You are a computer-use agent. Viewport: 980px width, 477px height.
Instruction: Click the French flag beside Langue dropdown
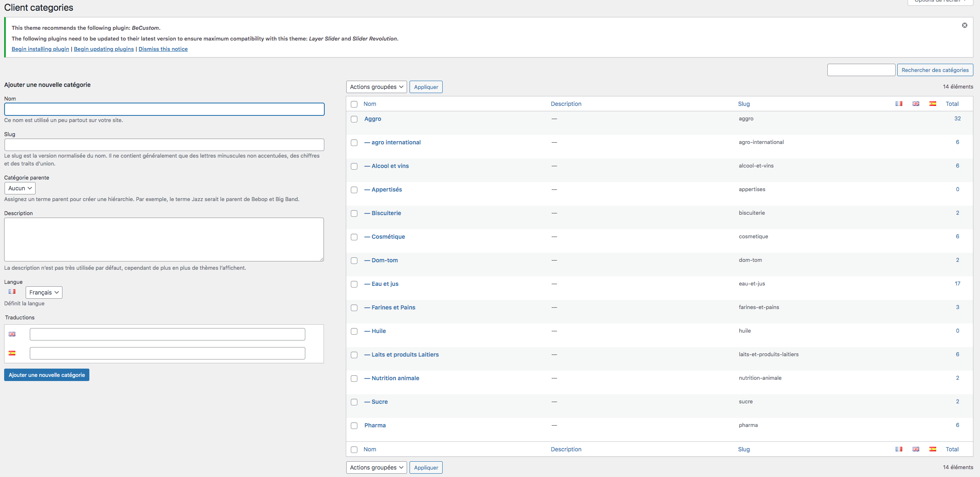[x=12, y=292]
